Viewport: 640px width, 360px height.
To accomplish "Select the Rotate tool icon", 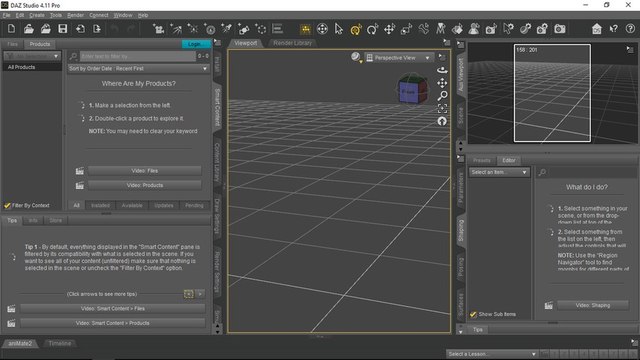I will click(372, 29).
